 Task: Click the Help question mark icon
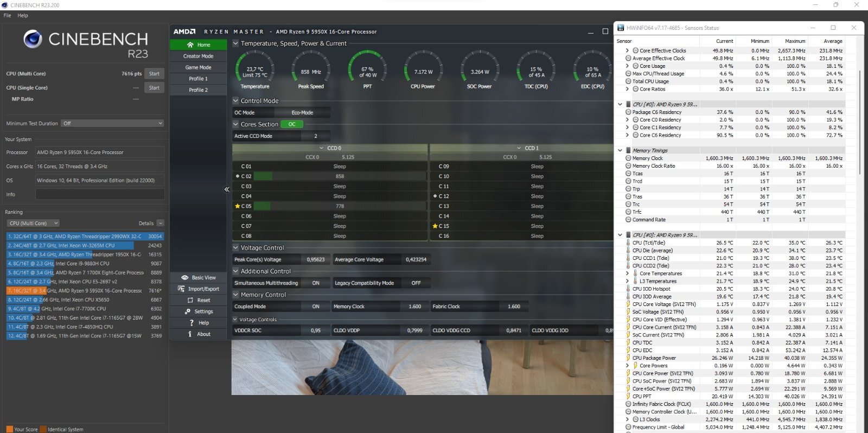[192, 323]
